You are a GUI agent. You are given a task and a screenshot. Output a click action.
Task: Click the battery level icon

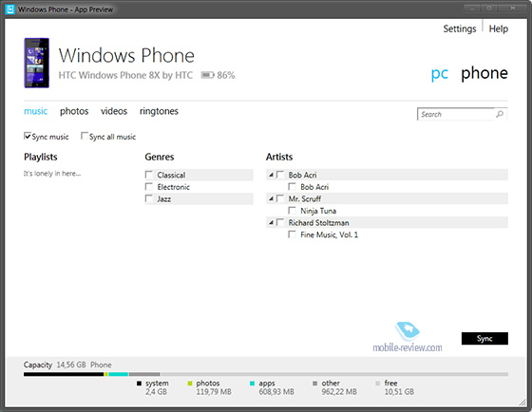[208, 75]
